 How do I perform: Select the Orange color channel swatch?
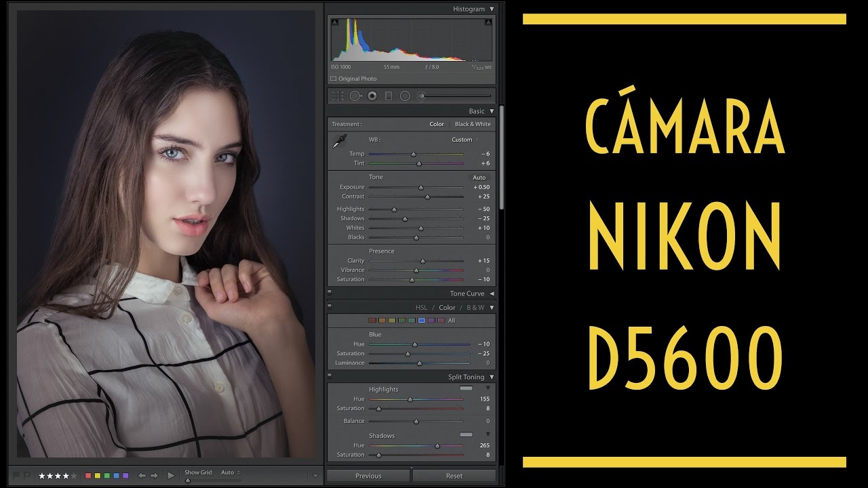click(x=382, y=321)
